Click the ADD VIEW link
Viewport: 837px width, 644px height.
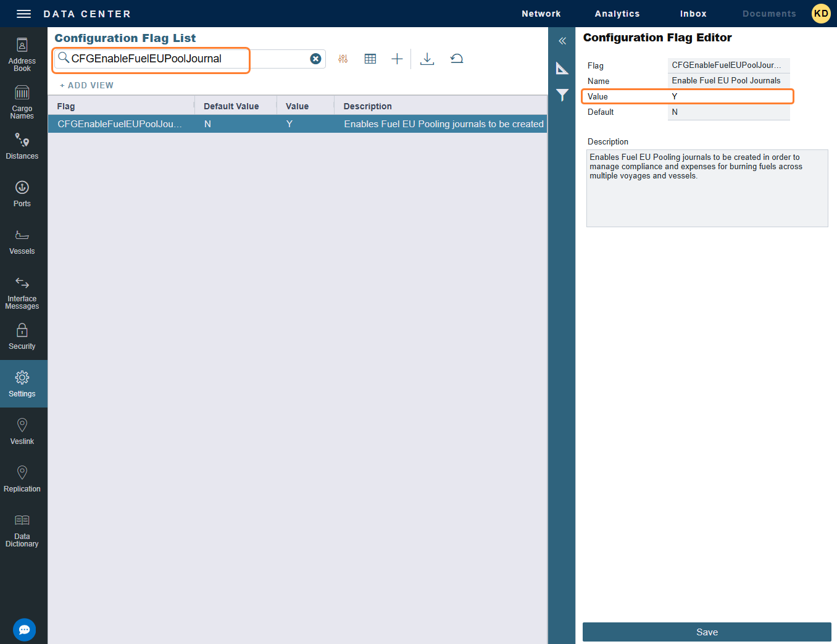point(86,85)
